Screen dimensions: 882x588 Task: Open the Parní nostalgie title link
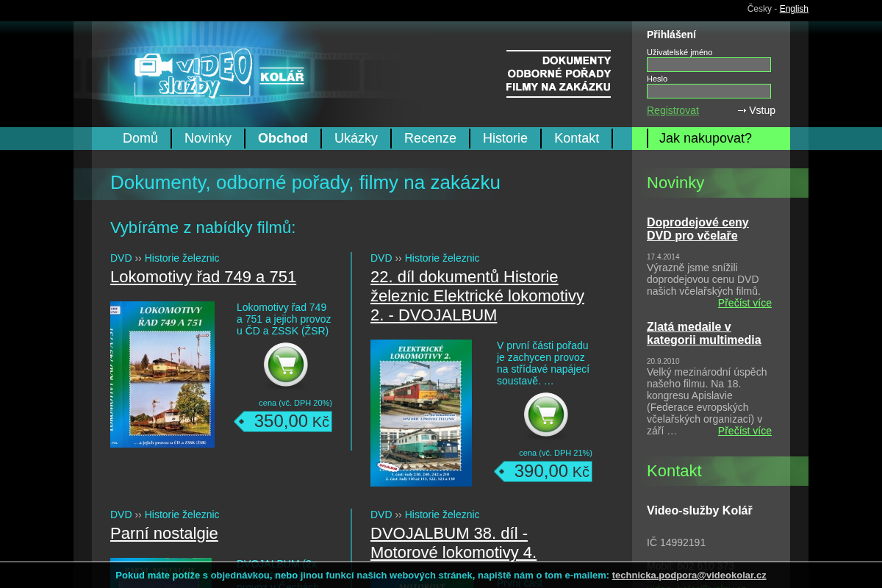(164, 534)
